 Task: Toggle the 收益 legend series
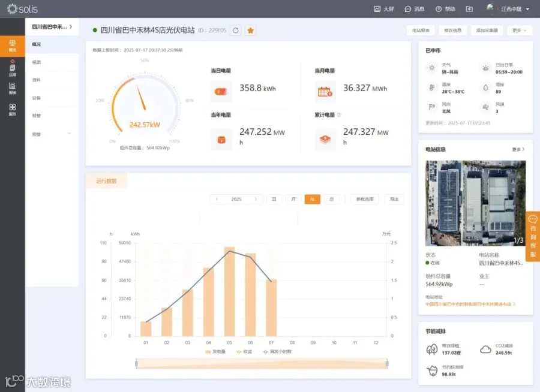[x=245, y=351]
